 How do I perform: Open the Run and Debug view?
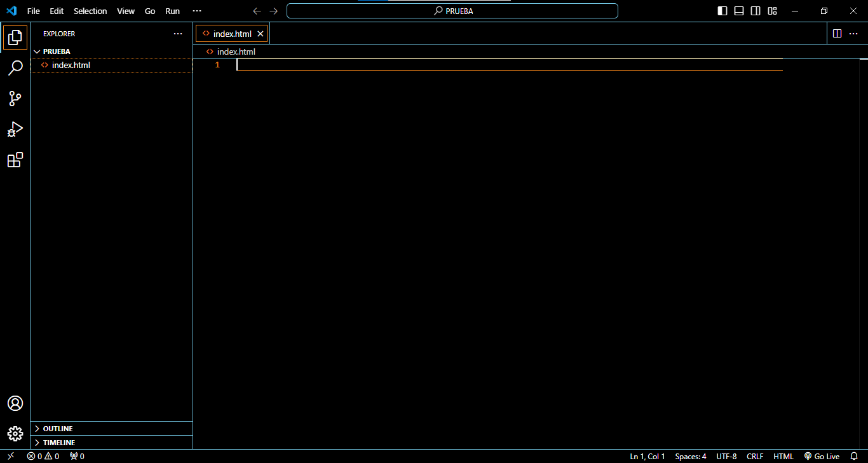[15, 129]
